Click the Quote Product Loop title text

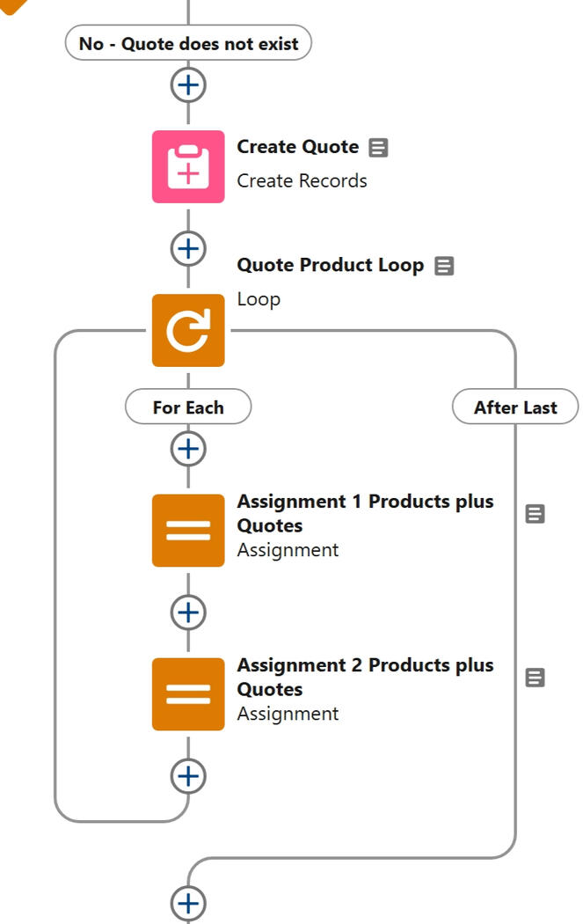(x=330, y=265)
